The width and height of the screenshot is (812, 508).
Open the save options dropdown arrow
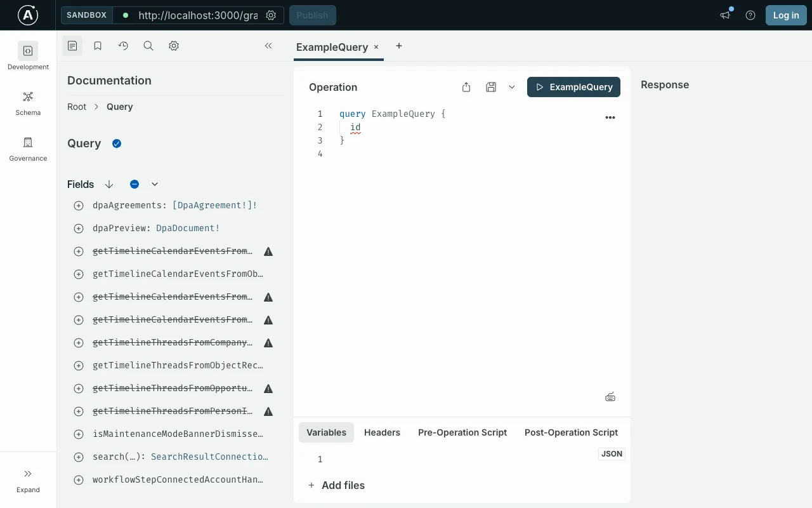(x=512, y=87)
